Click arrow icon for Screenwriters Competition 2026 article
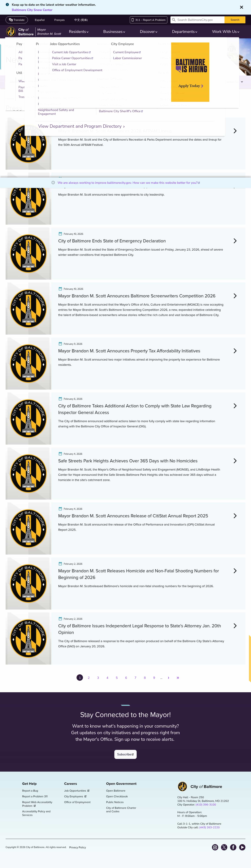 coord(235,296)
